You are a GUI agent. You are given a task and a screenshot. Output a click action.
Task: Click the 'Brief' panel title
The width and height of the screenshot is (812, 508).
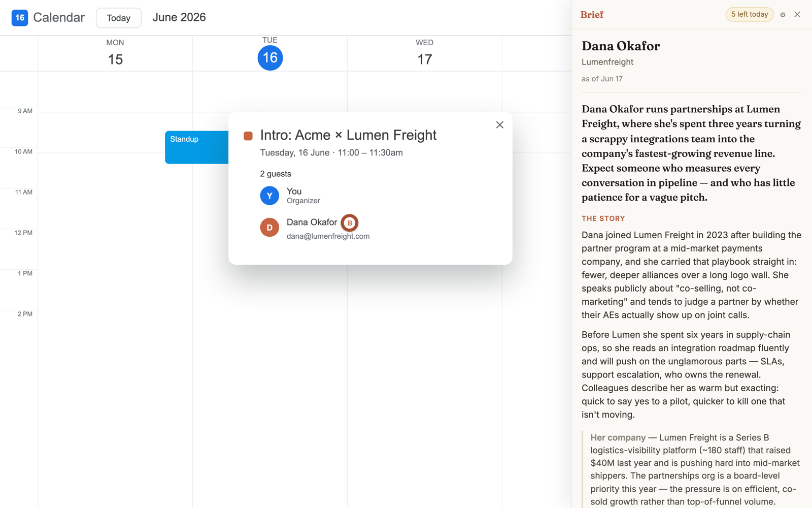pyautogui.click(x=592, y=15)
